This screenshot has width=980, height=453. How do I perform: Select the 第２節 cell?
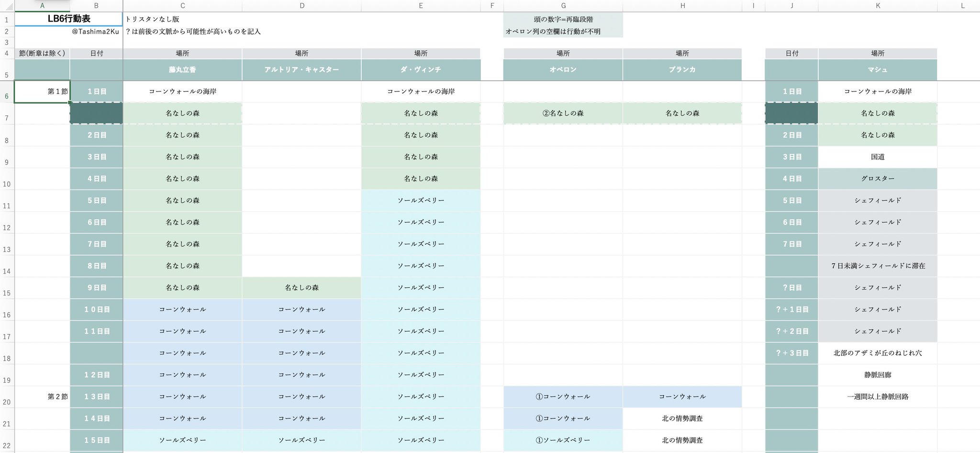[42, 396]
